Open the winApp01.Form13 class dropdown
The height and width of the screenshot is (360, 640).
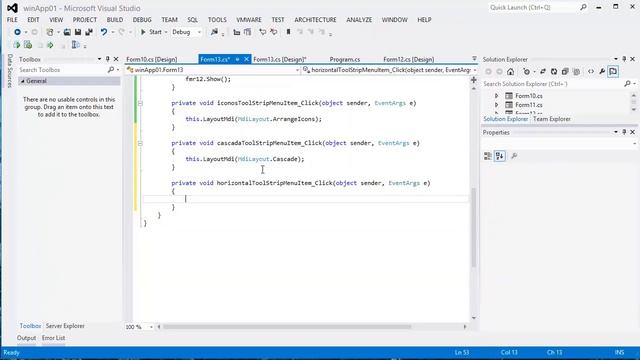click(x=297, y=70)
